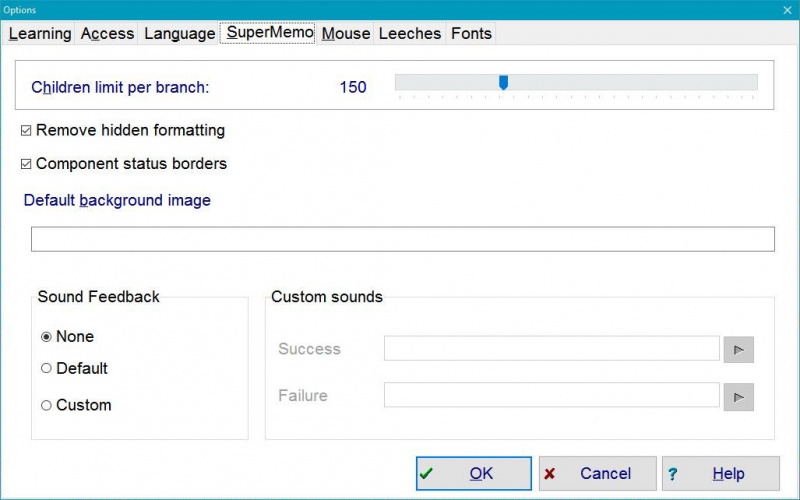Focus the Default background image field
The height and width of the screenshot is (500, 800).
coord(402,239)
